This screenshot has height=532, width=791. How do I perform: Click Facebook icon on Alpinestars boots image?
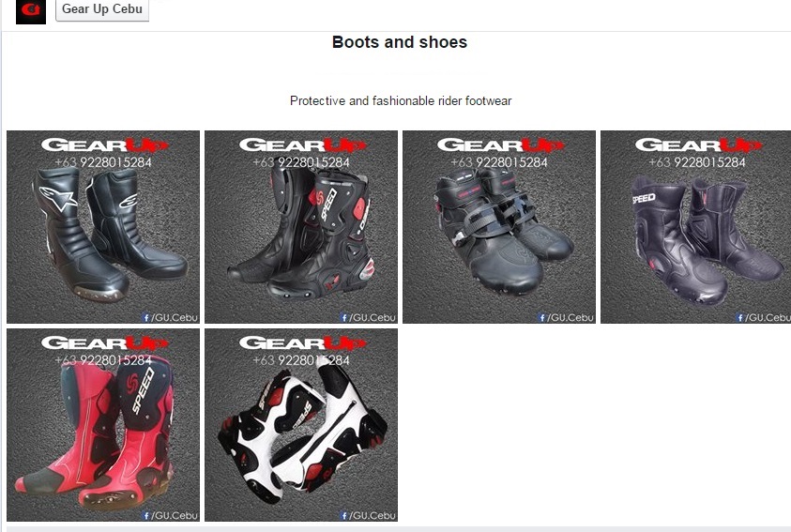[x=146, y=318]
